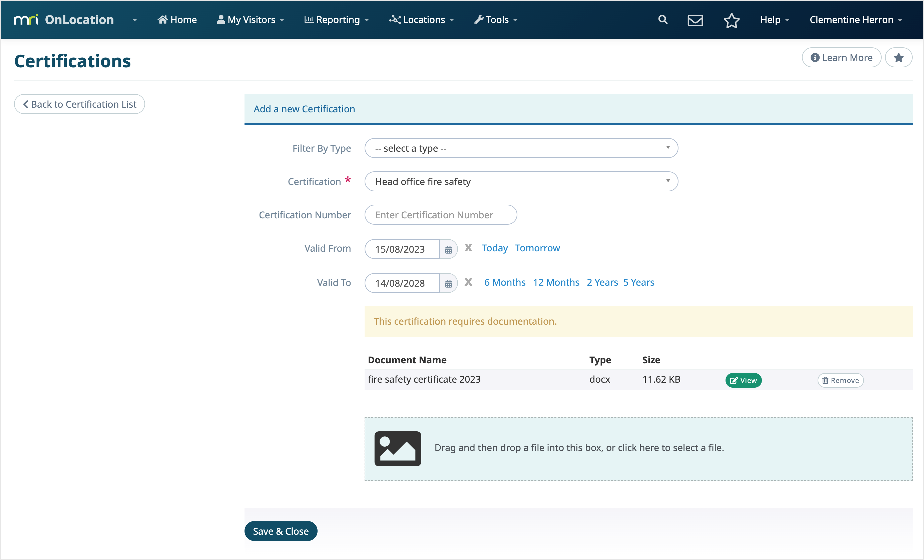924x560 pixels.
Task: Open the search magnifier icon
Action: coord(662,19)
